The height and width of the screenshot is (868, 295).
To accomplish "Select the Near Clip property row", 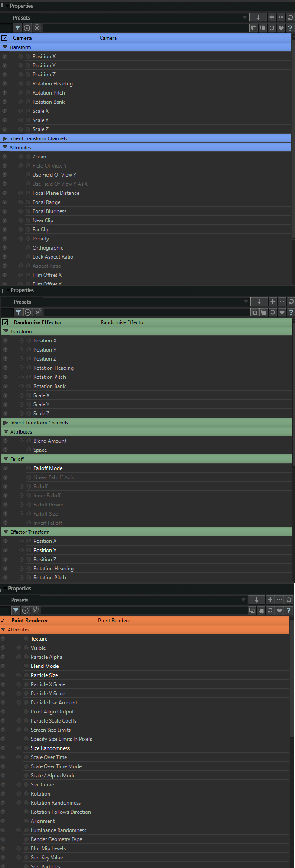I will pos(146,220).
